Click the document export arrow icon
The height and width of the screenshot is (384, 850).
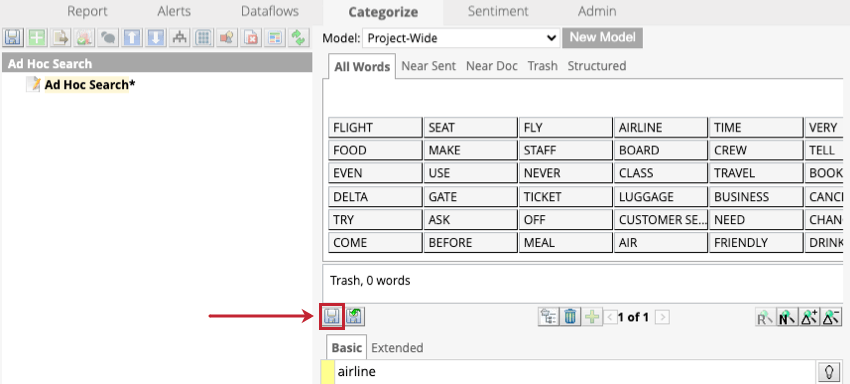[61, 38]
